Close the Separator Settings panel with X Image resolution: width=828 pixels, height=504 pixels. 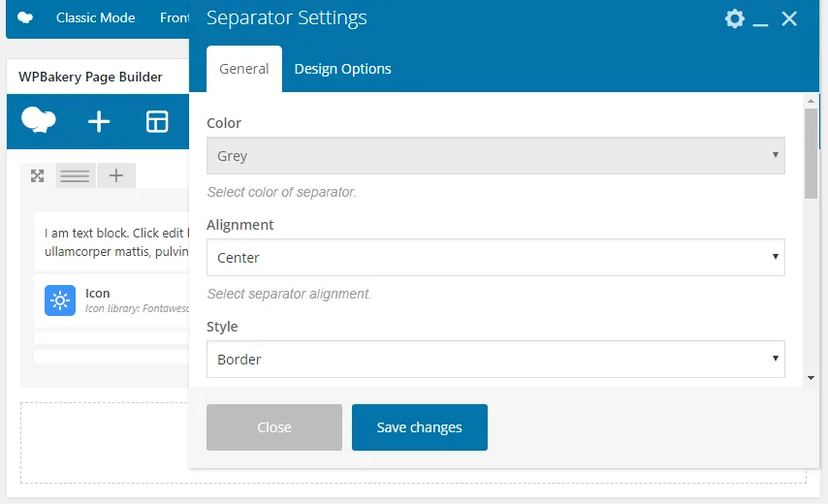pyautogui.click(x=789, y=19)
